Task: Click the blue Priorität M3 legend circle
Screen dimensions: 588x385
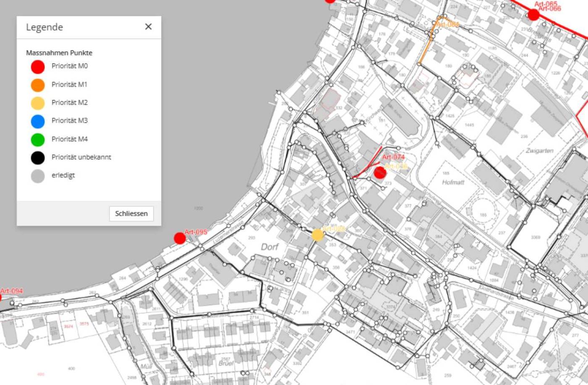Action: coord(38,121)
